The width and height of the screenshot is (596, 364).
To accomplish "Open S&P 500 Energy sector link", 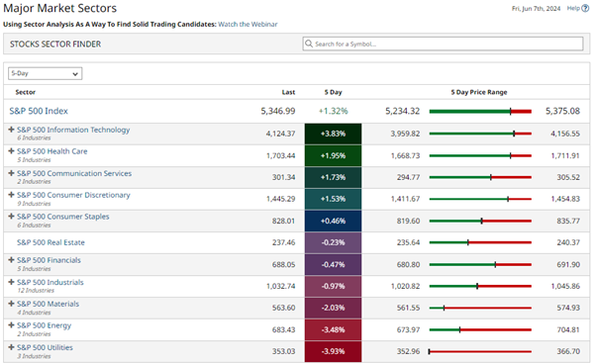I will [x=45, y=325].
